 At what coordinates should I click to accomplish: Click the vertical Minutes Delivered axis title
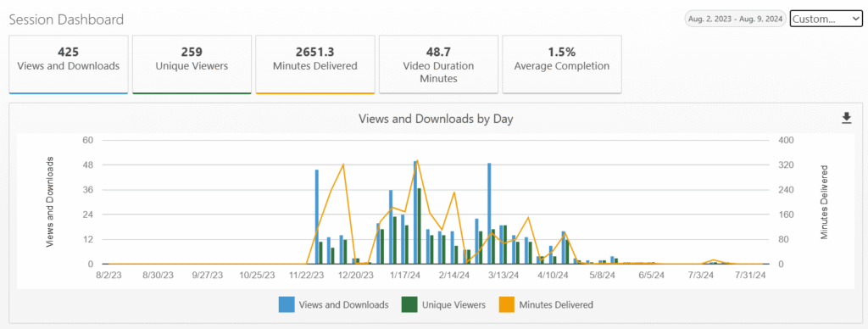(x=824, y=202)
